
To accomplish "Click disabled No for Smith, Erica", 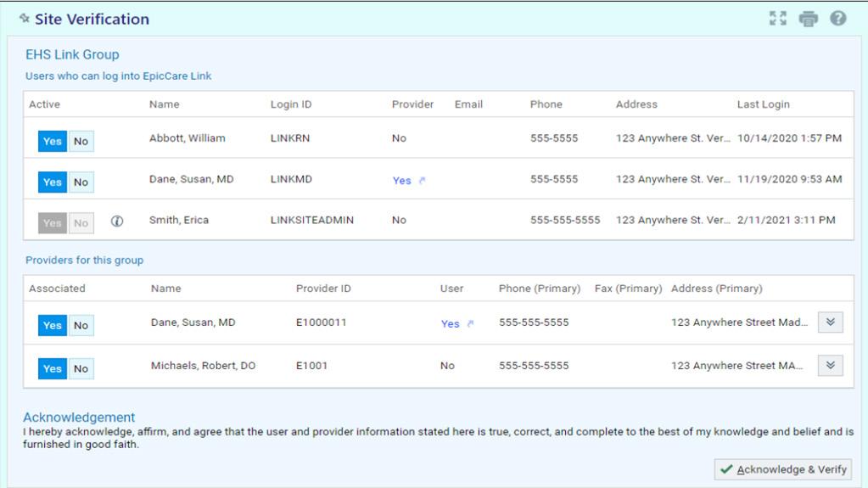I will [x=81, y=223].
